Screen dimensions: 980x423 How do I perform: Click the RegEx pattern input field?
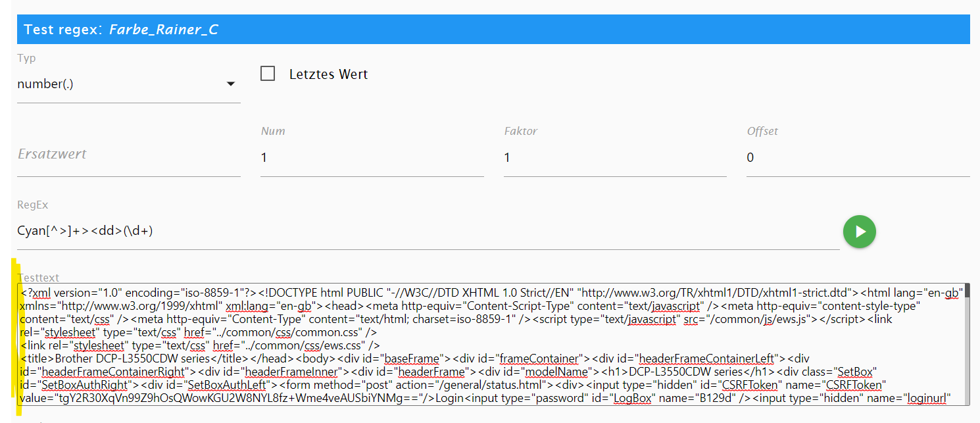428,231
